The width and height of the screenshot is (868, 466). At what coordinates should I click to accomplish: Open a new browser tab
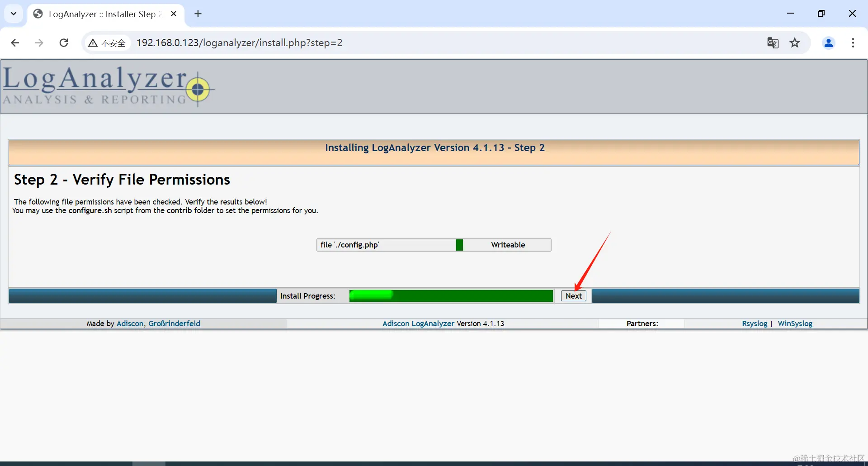(198, 14)
